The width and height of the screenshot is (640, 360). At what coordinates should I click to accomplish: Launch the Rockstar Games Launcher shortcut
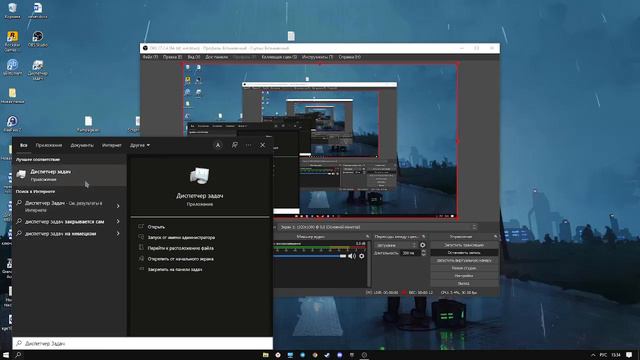[12, 41]
